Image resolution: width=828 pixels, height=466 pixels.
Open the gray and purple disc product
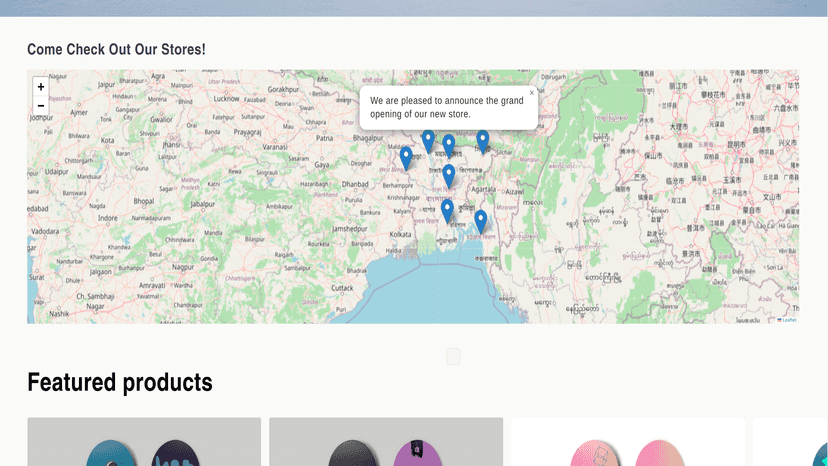point(386,442)
